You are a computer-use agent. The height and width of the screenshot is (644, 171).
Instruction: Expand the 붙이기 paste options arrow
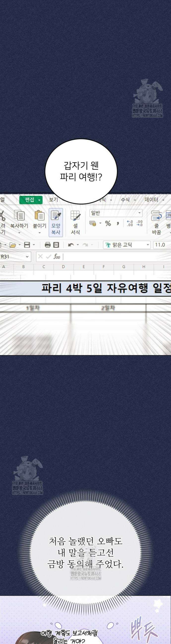pyautogui.click(x=39, y=233)
